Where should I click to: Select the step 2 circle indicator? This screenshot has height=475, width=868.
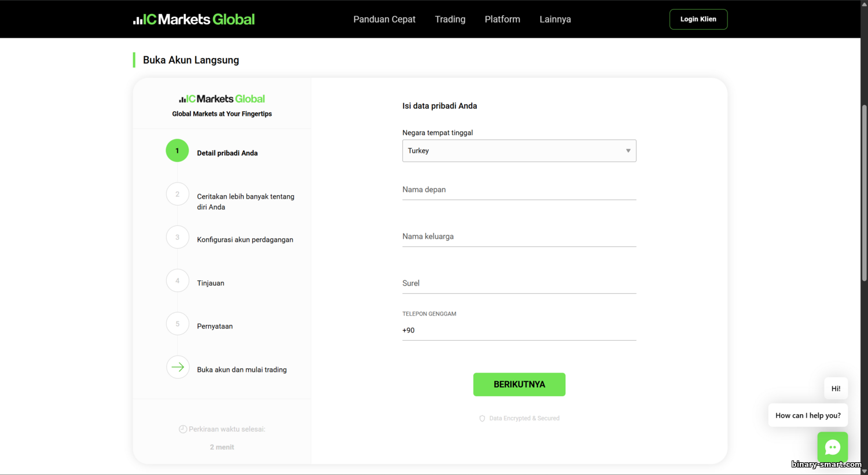click(x=177, y=194)
